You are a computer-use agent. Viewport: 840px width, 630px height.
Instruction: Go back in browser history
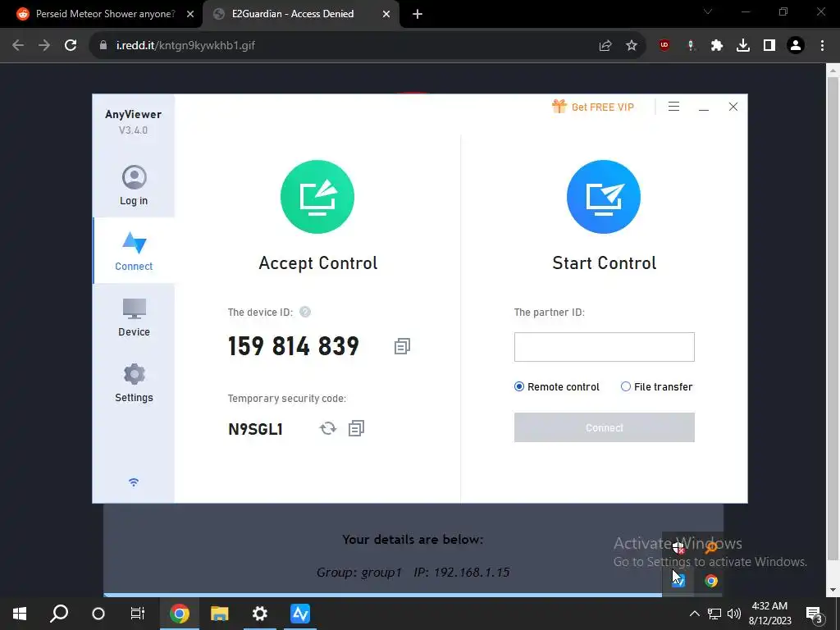[18, 46]
